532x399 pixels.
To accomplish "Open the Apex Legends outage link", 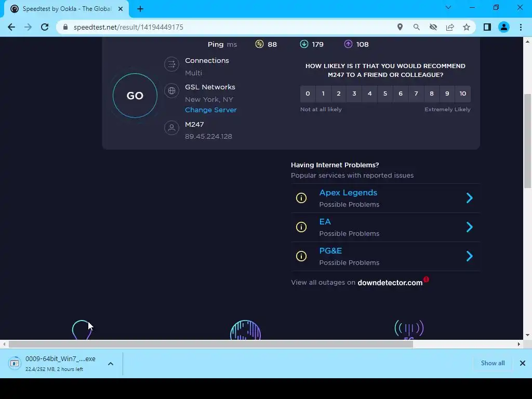I will coord(348,193).
